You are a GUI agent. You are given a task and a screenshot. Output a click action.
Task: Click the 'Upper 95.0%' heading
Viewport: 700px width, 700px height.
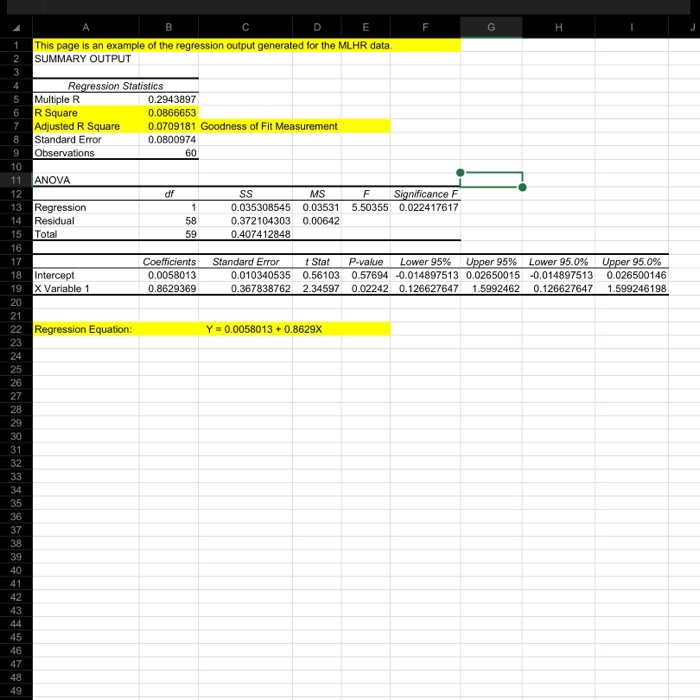[631, 262]
